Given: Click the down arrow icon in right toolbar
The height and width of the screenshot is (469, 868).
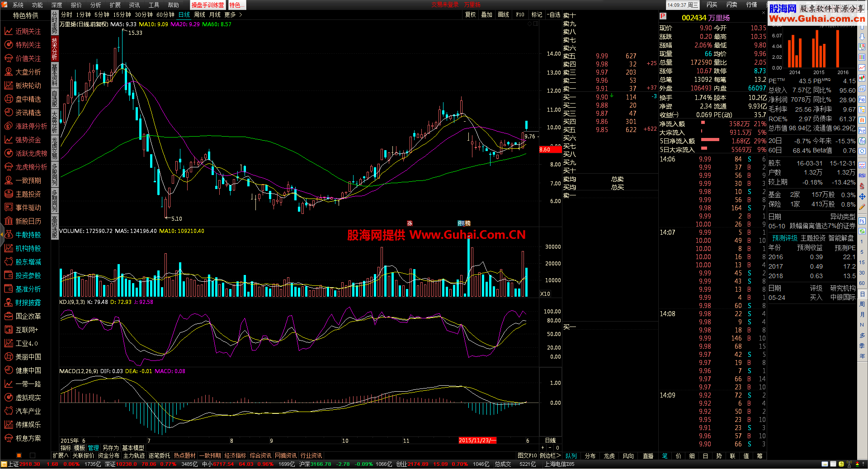Looking at the screenshot, I should click(862, 37).
